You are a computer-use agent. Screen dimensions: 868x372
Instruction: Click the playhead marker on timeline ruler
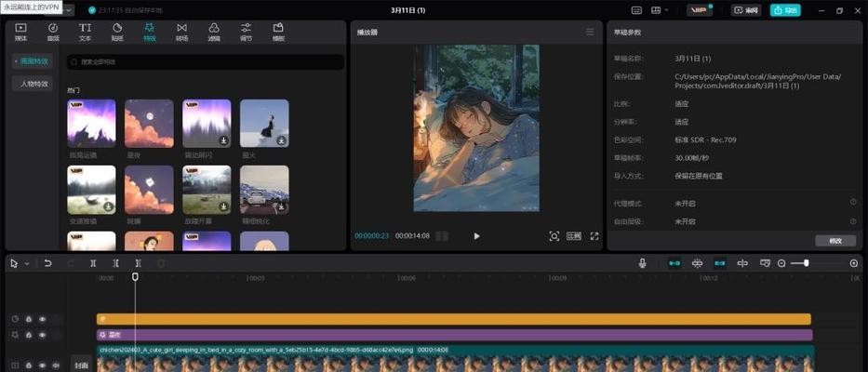tap(135, 277)
